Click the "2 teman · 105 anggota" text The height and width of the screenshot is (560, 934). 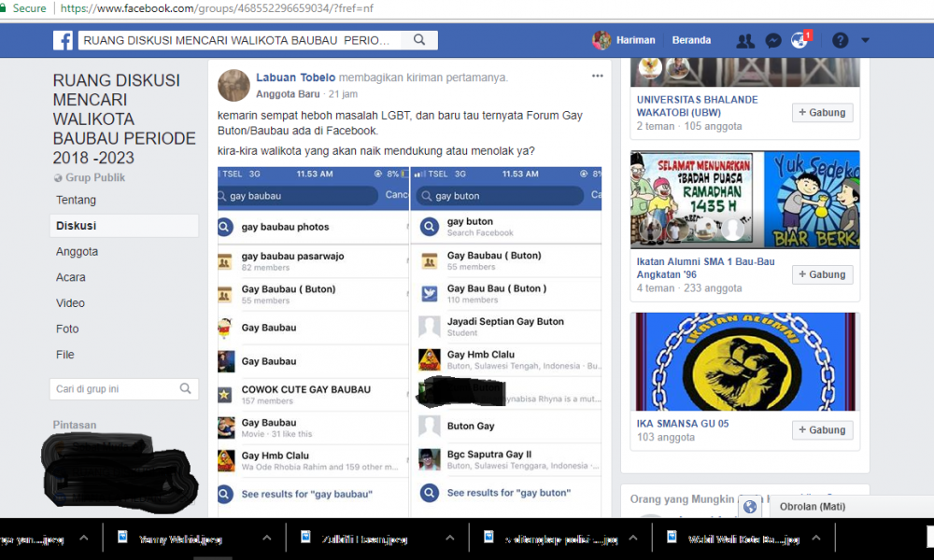[689, 126]
